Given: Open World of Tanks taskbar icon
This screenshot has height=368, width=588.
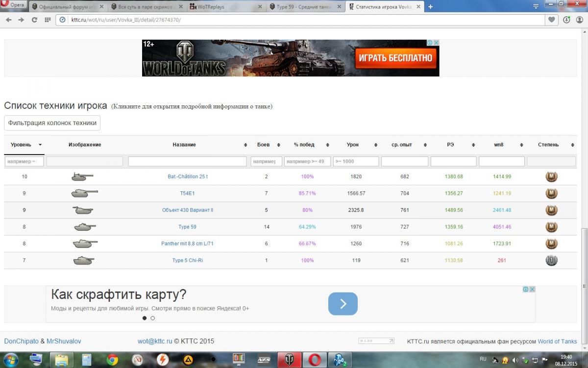Looking at the screenshot, I should (289, 360).
